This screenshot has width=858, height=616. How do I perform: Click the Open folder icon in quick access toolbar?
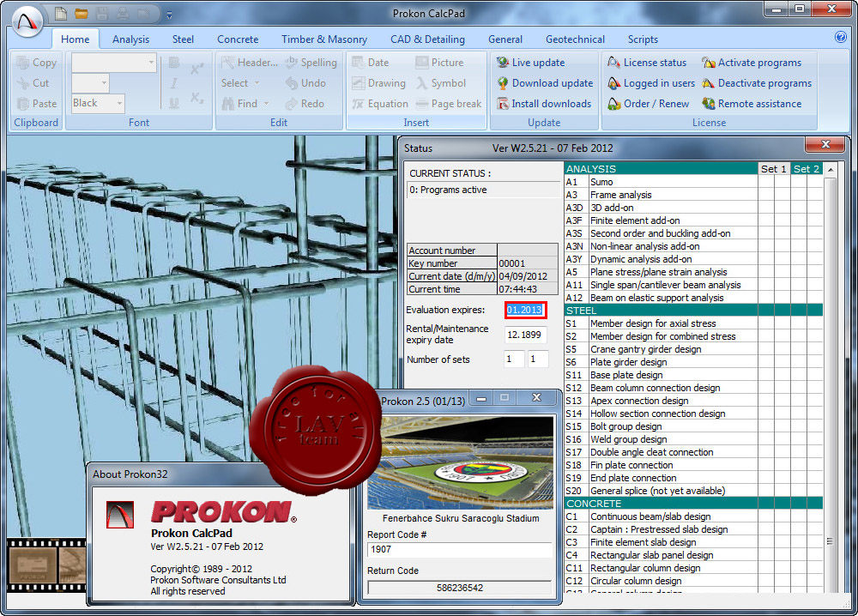(81, 14)
